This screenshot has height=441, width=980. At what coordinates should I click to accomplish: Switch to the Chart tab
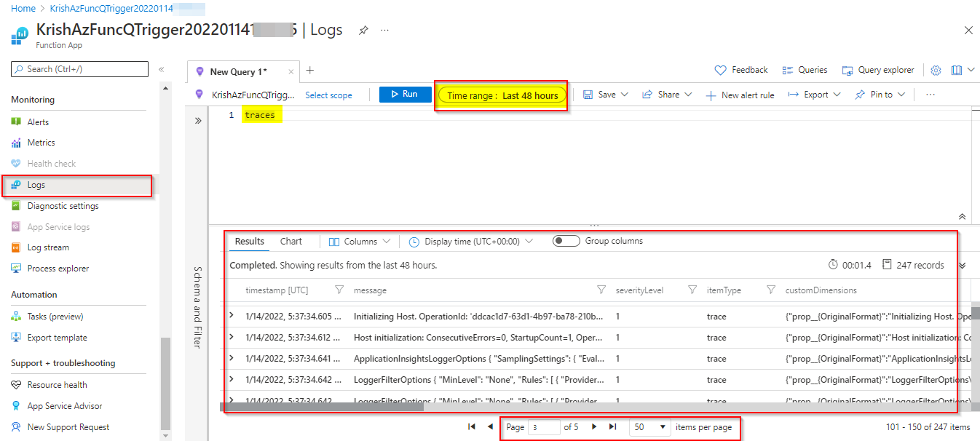291,242
